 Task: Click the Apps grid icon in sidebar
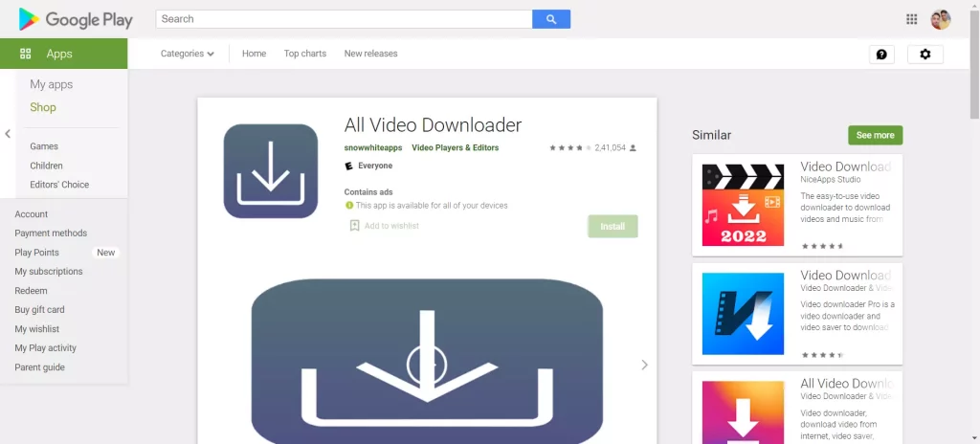26,54
